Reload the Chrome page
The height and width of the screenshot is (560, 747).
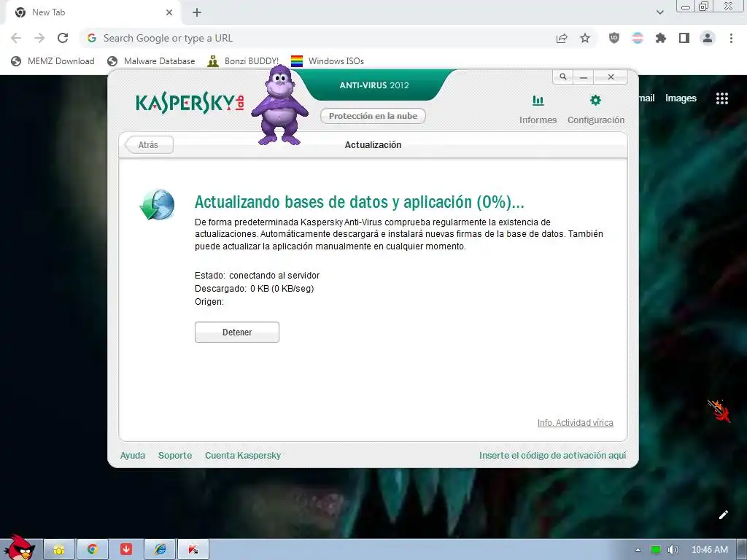(x=63, y=38)
